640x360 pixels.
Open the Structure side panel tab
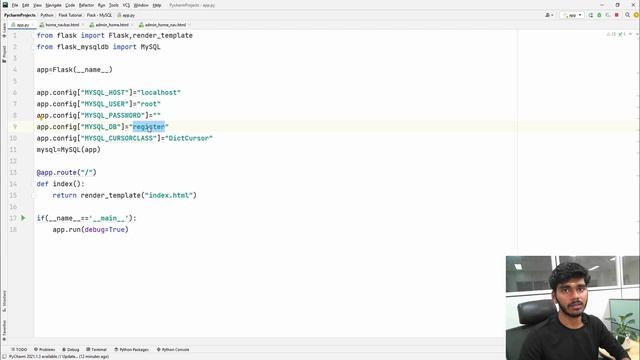(4, 301)
